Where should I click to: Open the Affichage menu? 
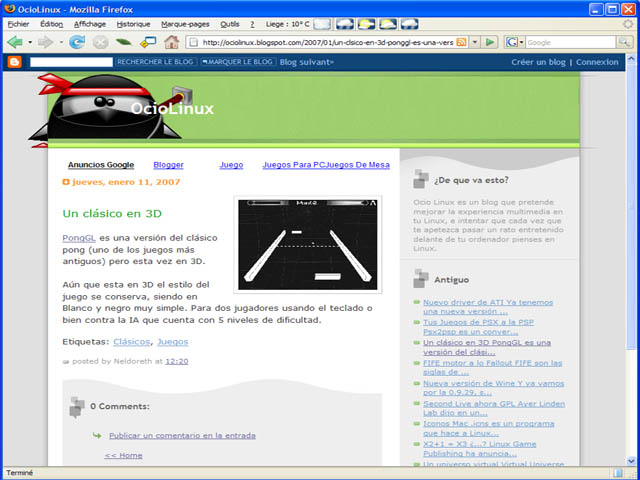tap(89, 23)
